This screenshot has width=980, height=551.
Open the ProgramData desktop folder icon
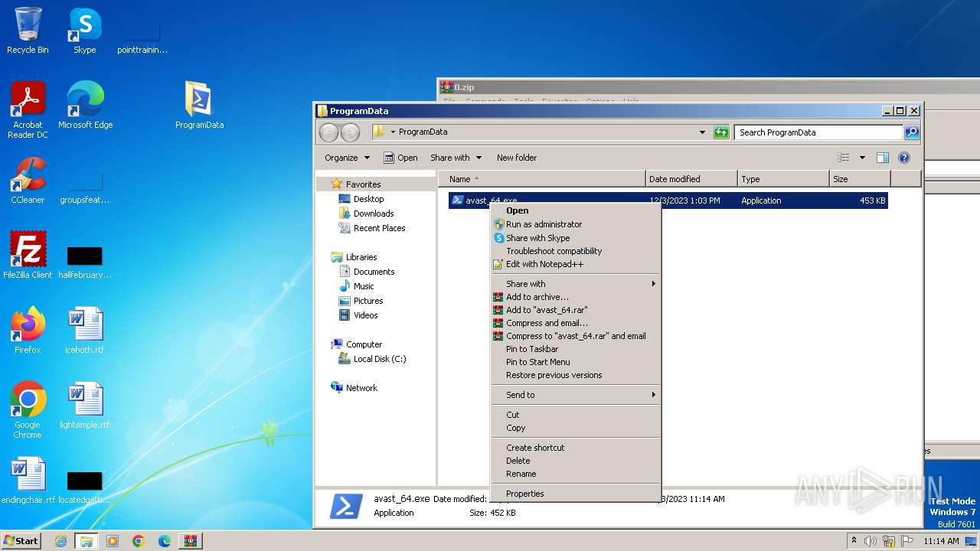[199, 106]
